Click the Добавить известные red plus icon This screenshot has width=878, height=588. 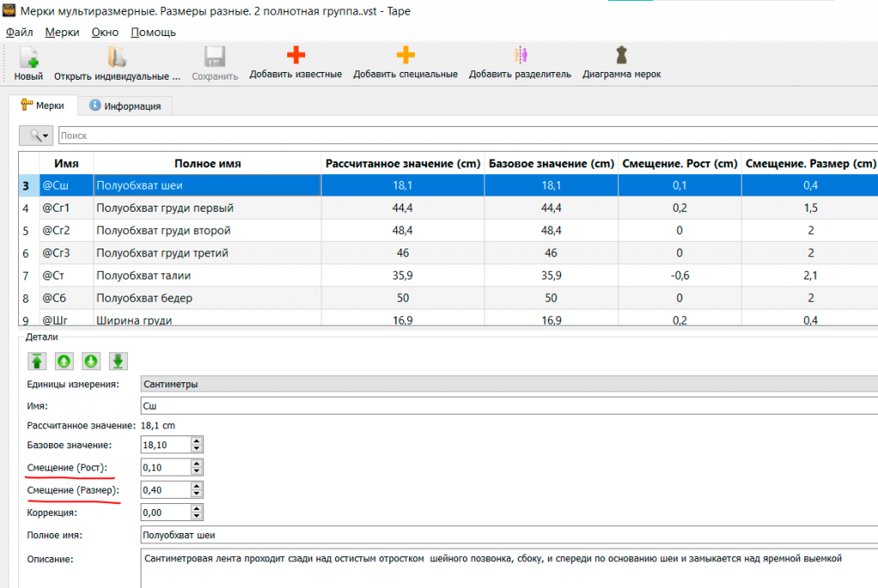point(295,57)
